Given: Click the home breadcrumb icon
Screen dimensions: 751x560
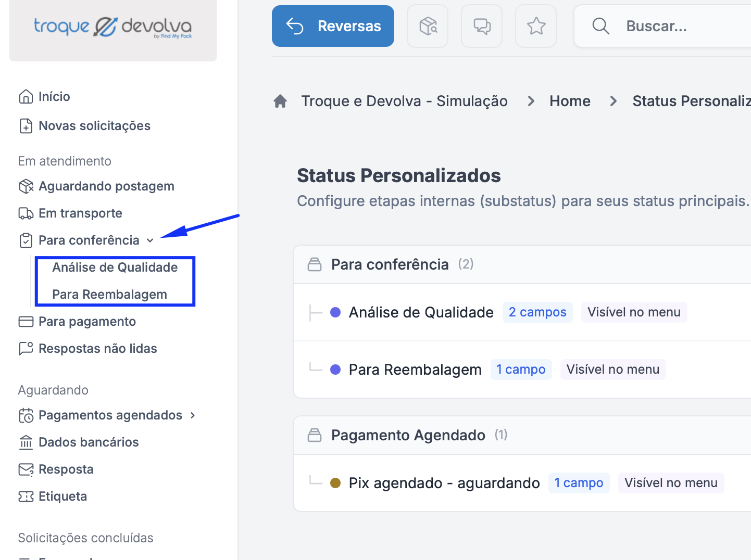Looking at the screenshot, I should (280, 101).
